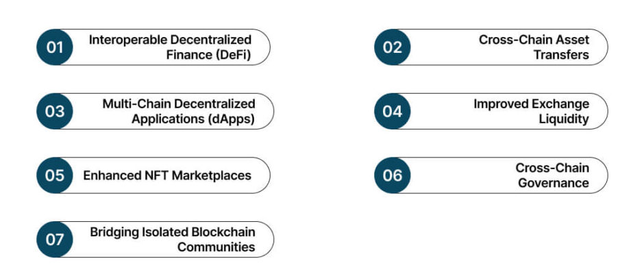Screen dimensions: 644x274
Task: Click the word Communities in item seven
Action: (x=216, y=247)
